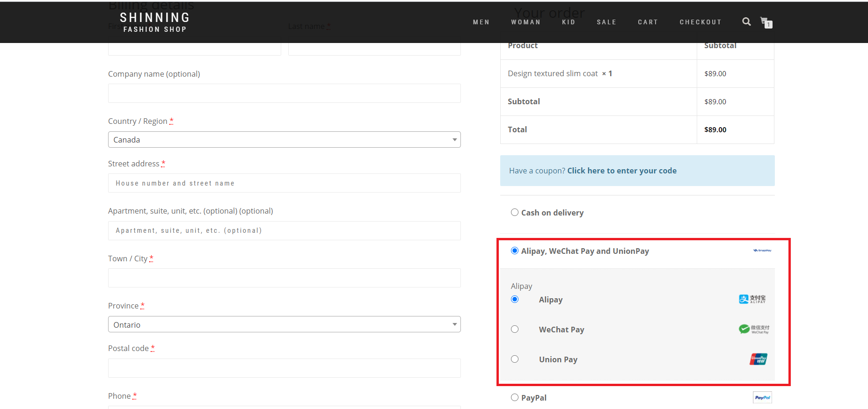Image resolution: width=868 pixels, height=409 pixels.
Task: Choose the Alipay sub-option radio
Action: pyautogui.click(x=515, y=299)
